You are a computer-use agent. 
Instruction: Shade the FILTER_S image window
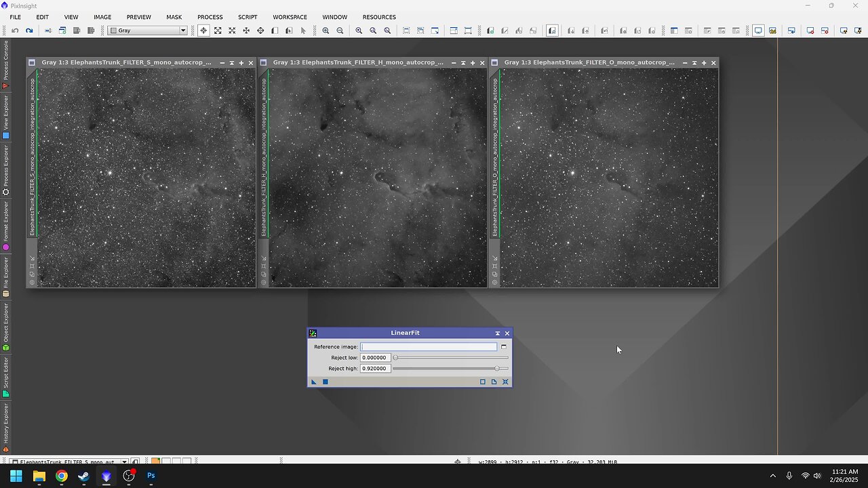click(231, 63)
